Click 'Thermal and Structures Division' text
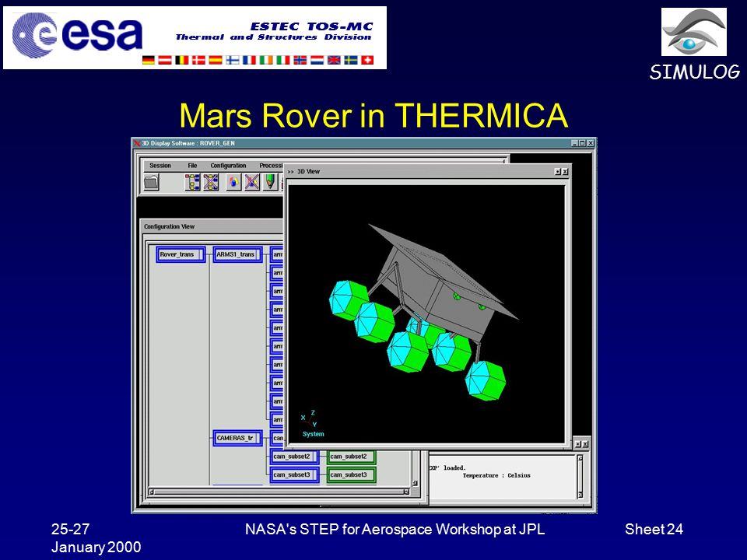 point(273,37)
